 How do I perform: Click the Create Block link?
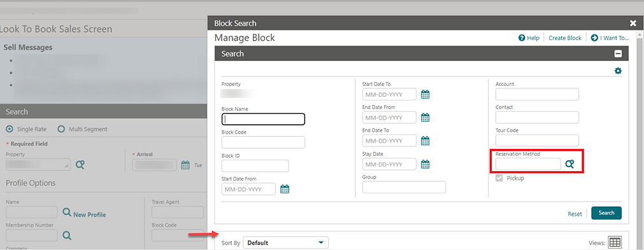click(x=565, y=38)
